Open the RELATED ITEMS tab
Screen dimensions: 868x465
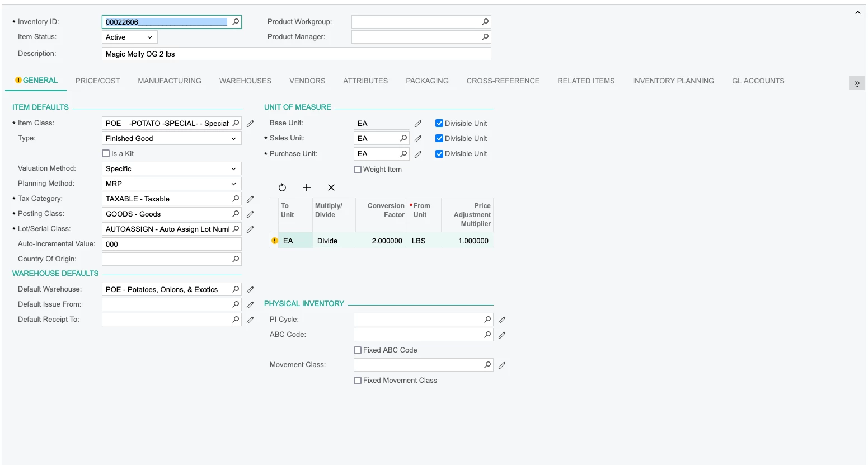tap(586, 81)
